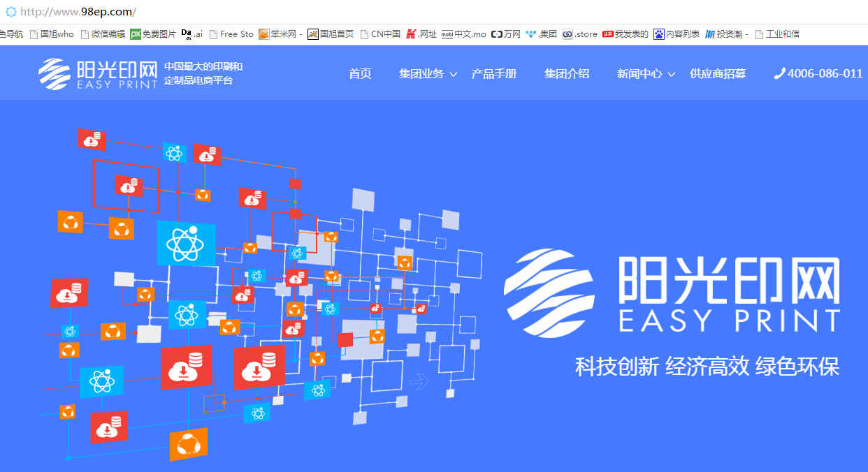The height and width of the screenshot is (472, 868).
Task: Expand the 集团业务 dropdown menu
Action: click(428, 74)
